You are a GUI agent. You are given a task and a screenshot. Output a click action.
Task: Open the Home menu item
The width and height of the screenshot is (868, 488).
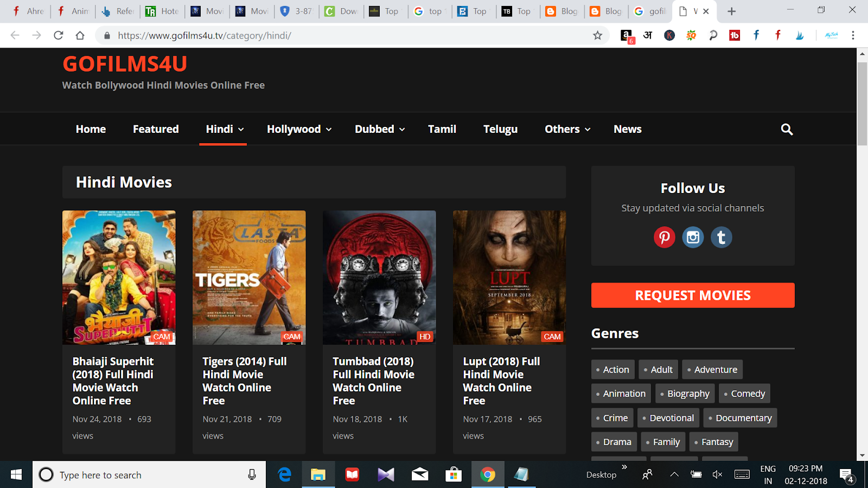[91, 129]
